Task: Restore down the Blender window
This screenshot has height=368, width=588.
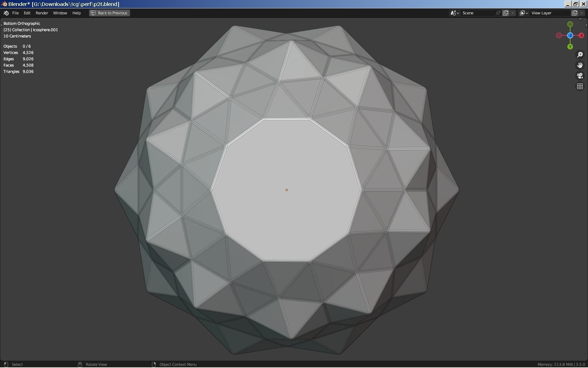Action: (575, 4)
